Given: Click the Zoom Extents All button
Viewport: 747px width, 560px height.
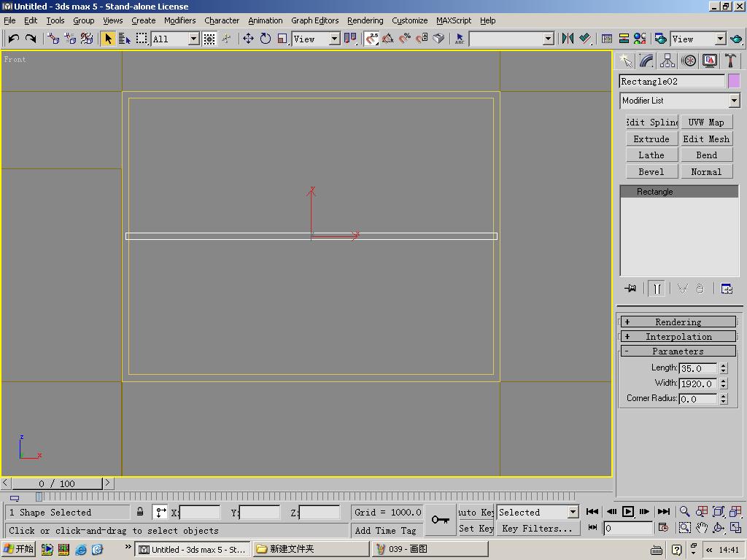Looking at the screenshot, I should [x=735, y=512].
